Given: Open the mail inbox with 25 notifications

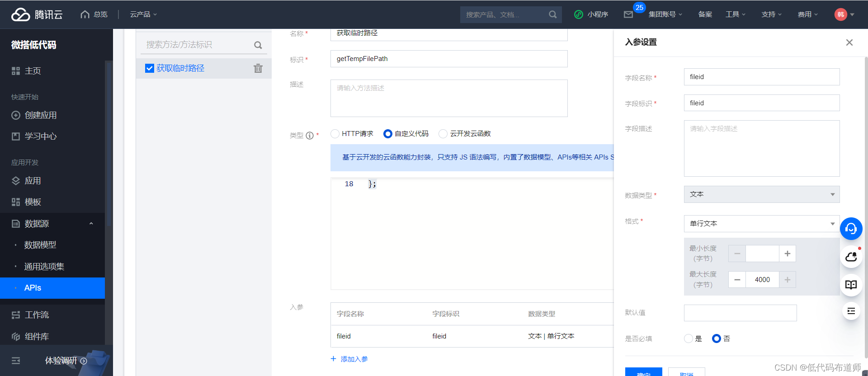Looking at the screenshot, I should click(628, 14).
